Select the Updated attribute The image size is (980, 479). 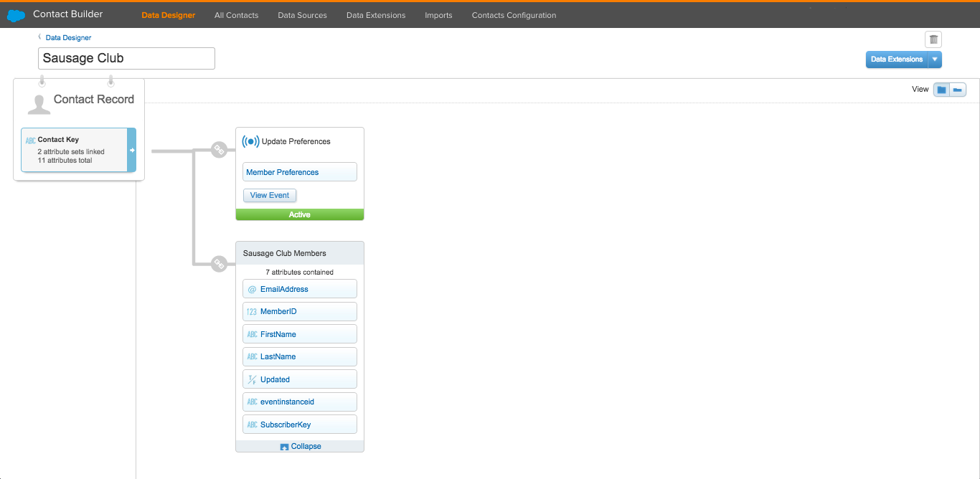(300, 379)
